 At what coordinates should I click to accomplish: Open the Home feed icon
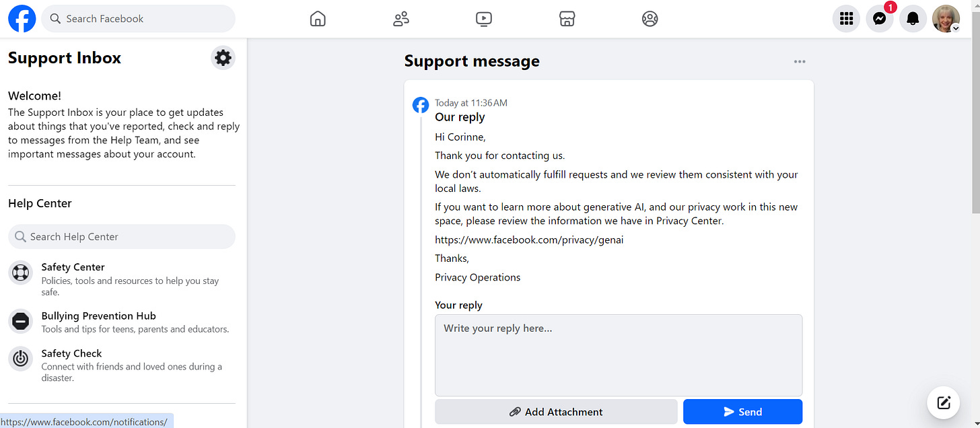pyautogui.click(x=318, y=19)
